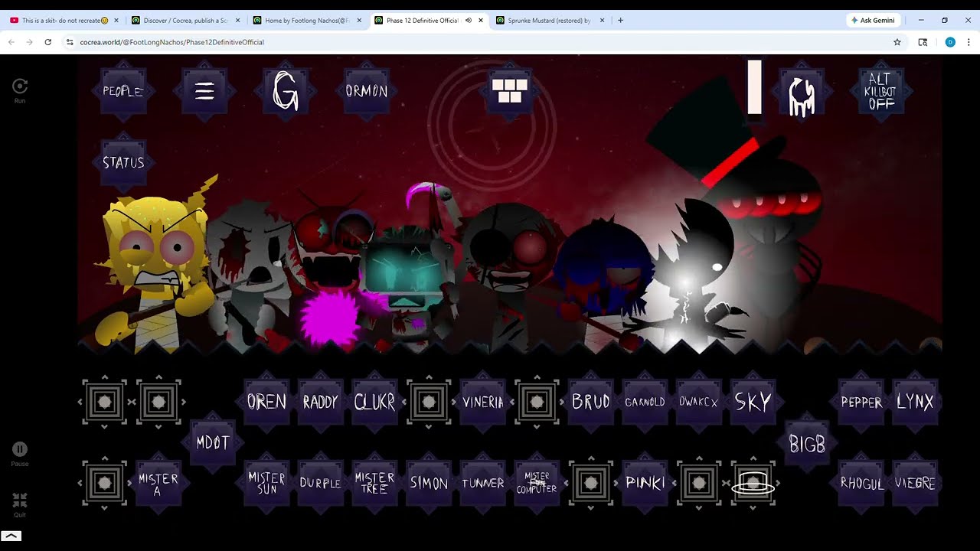980x551 pixels.
Task: Click the Ask Gemini button
Action: pos(873,21)
